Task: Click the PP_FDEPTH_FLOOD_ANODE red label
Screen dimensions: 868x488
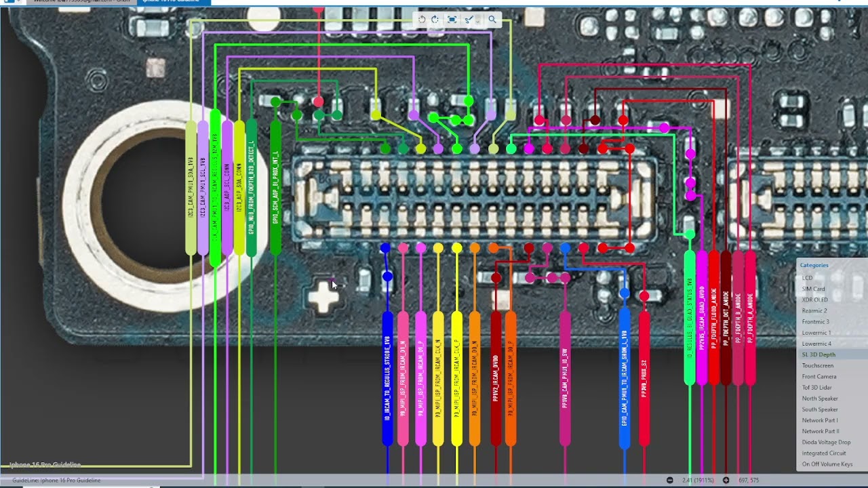Action: pos(713,317)
